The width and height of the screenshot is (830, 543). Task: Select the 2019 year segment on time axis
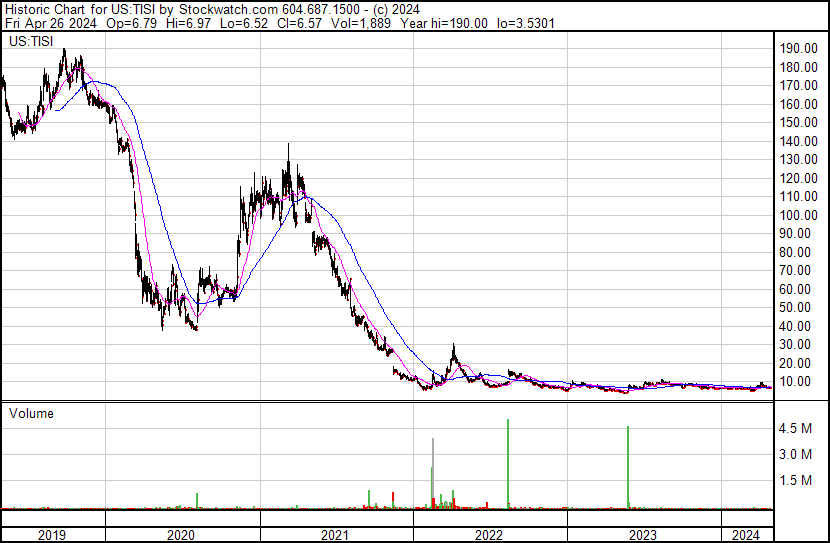click(52, 535)
